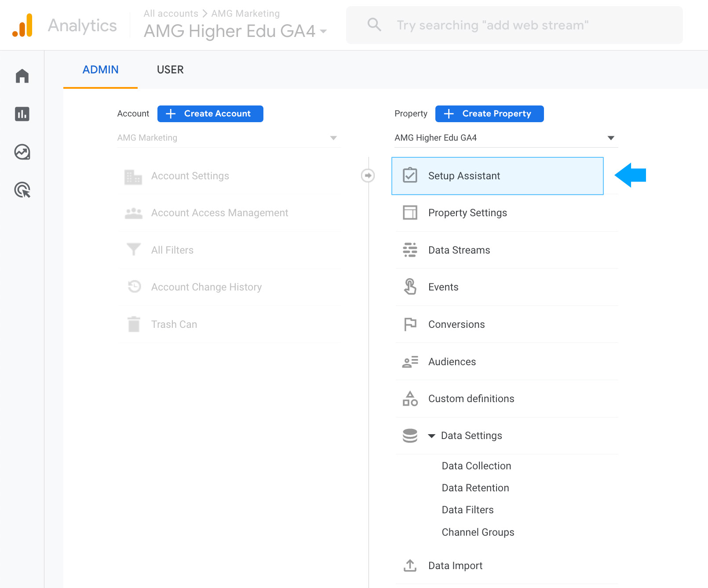Click the Google Analytics logo
Viewport: 708px width, 588px height.
(22, 25)
